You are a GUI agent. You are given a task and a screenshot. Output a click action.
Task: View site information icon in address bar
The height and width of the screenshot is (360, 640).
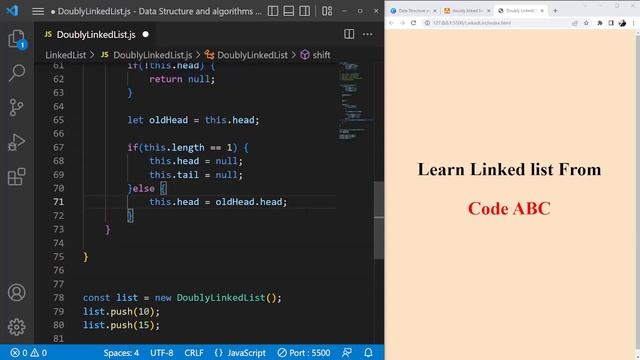click(x=427, y=23)
